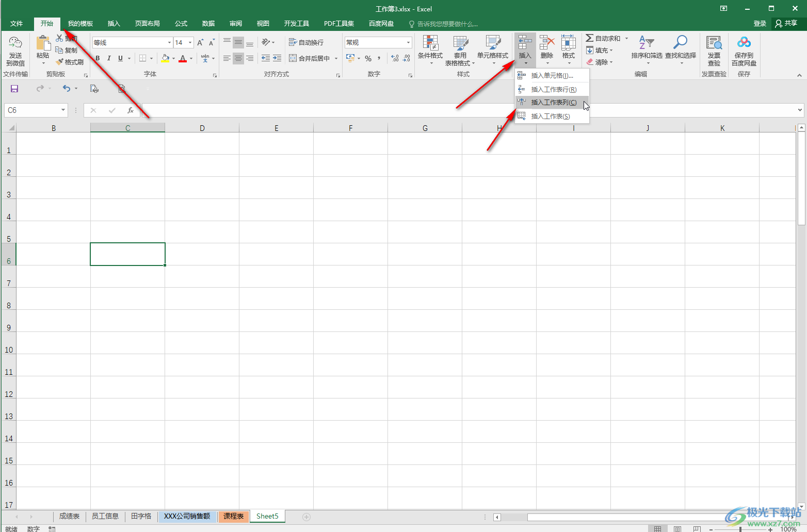Click the increase indent icon
Image resolution: width=807 pixels, height=532 pixels.
coord(277,58)
